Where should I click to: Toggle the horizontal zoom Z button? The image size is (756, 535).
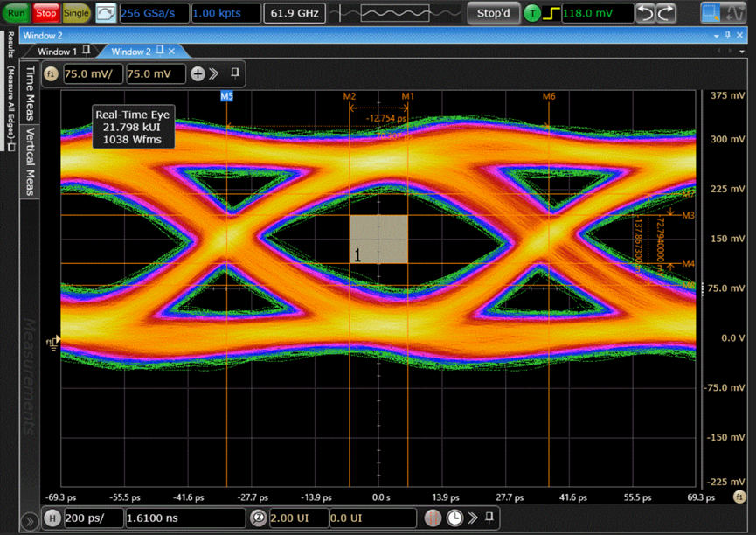[x=259, y=518]
